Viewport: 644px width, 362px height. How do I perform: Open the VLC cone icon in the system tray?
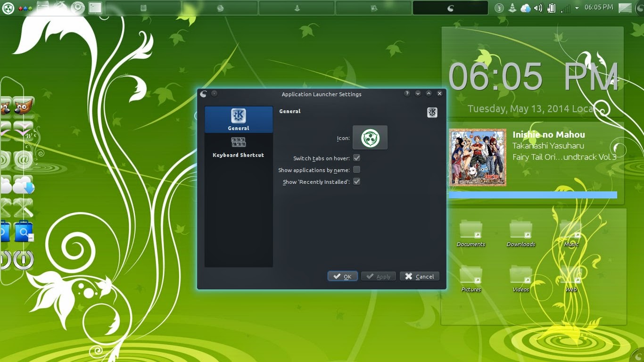513,8
